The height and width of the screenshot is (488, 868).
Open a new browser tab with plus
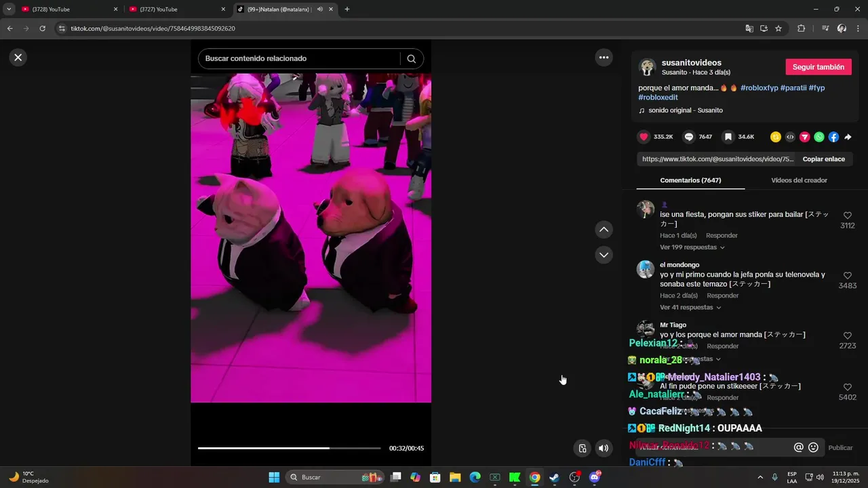[347, 9]
